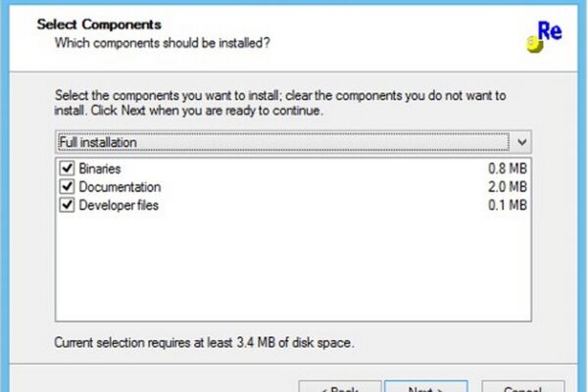The width and height of the screenshot is (588, 392).
Task: Abort setup with the Cancel button
Action: click(522, 387)
